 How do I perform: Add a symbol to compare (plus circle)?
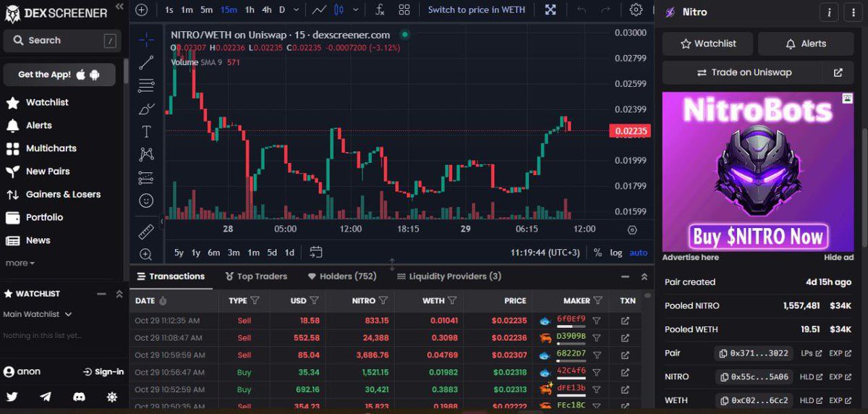coord(141,10)
